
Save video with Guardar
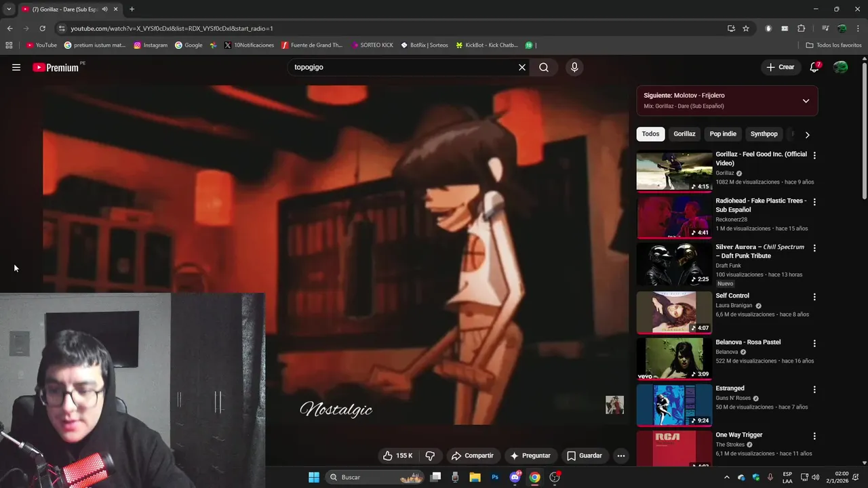[585, 455]
